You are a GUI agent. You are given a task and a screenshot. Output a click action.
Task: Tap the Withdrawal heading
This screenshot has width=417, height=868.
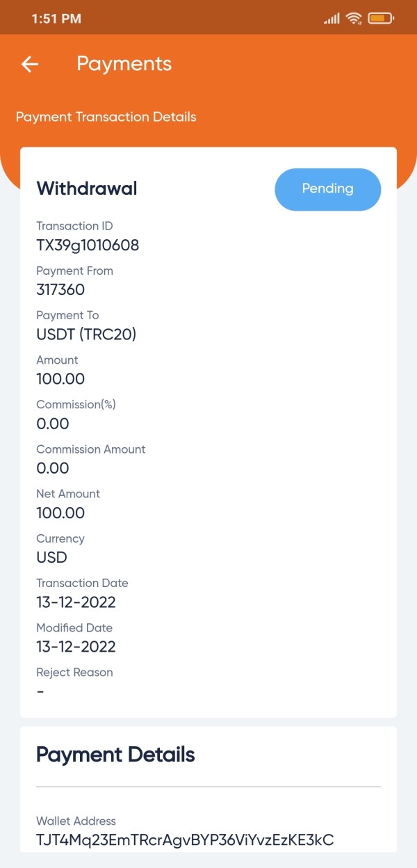coord(87,188)
